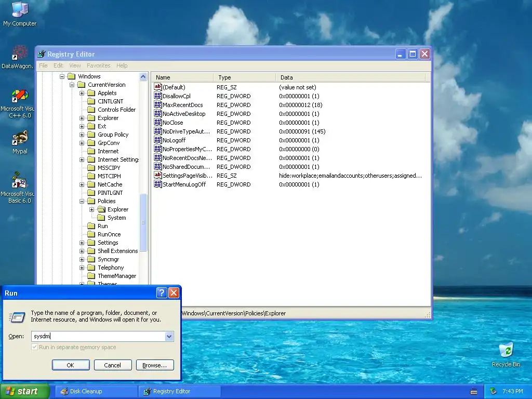
Task: Click the NoActiveDesktop value icon
Action: pyautogui.click(x=158, y=114)
